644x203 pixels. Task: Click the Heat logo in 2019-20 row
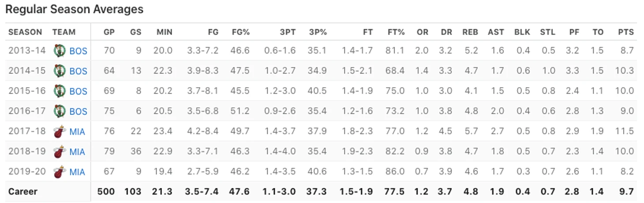[x=60, y=172]
